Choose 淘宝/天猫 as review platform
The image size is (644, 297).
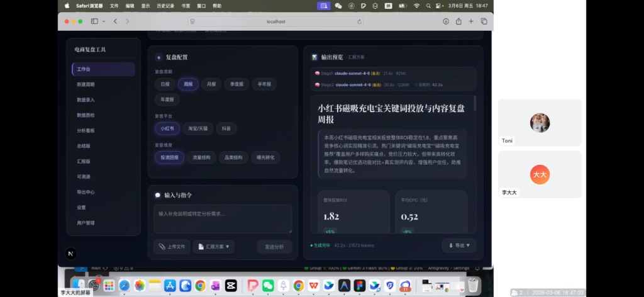pos(198,128)
